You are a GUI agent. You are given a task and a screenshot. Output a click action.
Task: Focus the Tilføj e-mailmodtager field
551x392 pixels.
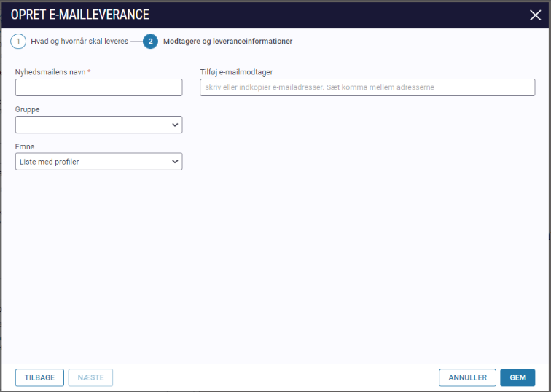tap(367, 87)
